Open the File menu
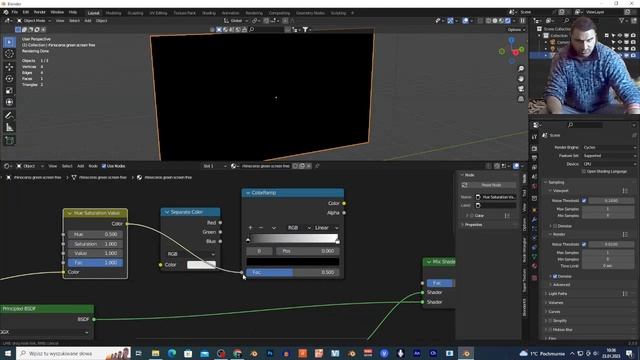The width and height of the screenshot is (640, 360). click(15, 13)
